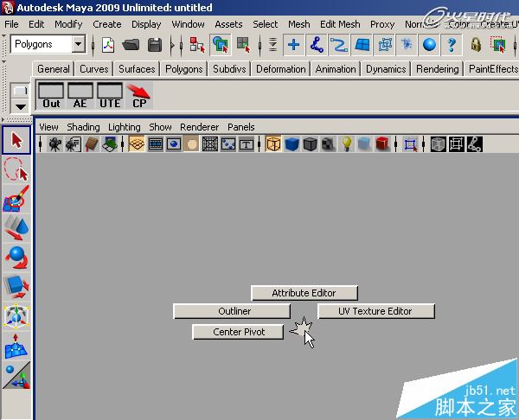Select by hierarchy mode icon
The width and height of the screenshot is (519, 420).
[197, 45]
